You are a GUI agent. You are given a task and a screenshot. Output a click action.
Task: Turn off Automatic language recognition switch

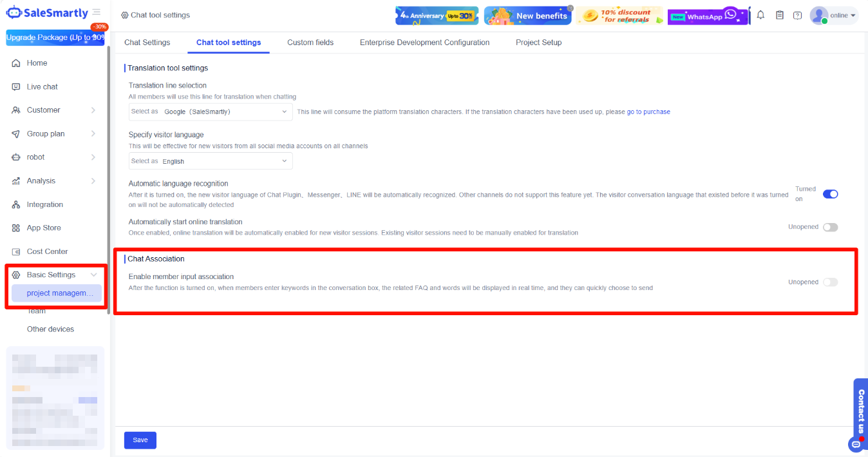click(x=831, y=194)
